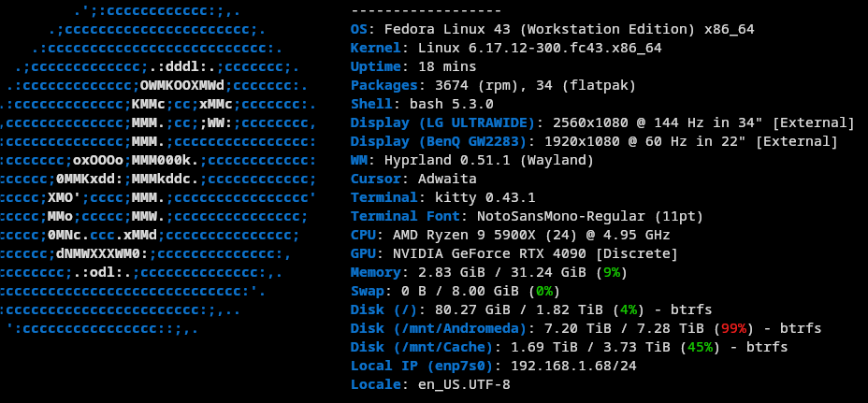The image size is (868, 403).
Task: Click the Packages label
Action: point(384,86)
